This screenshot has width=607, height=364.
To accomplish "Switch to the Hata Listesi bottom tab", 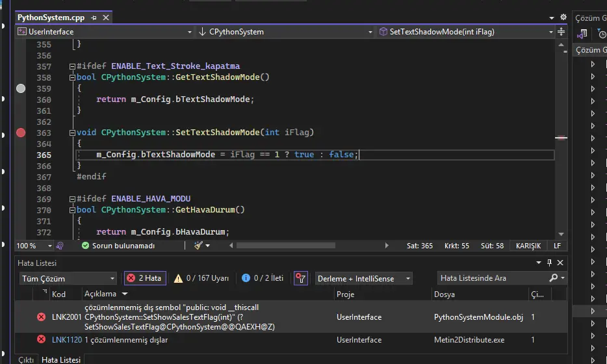I will click(61, 359).
